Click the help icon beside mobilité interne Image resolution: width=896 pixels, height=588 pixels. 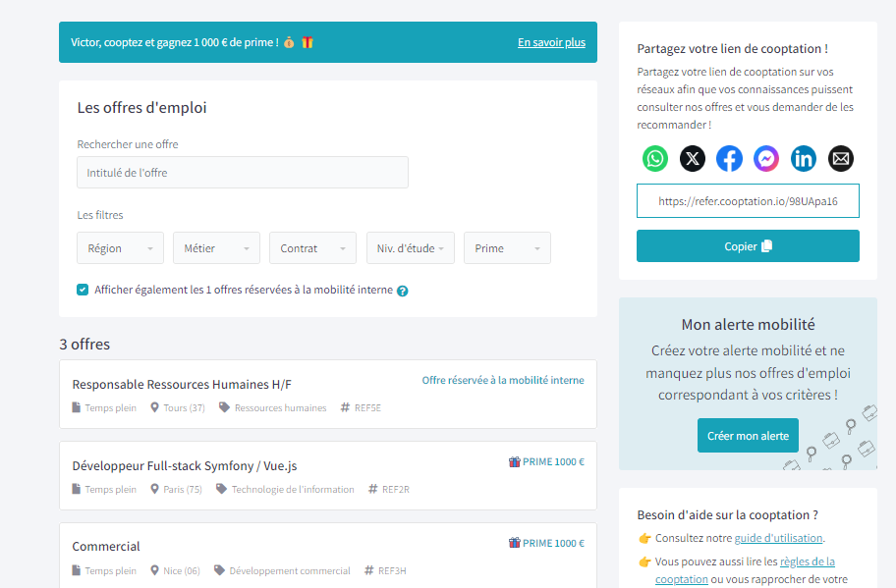coord(403,291)
